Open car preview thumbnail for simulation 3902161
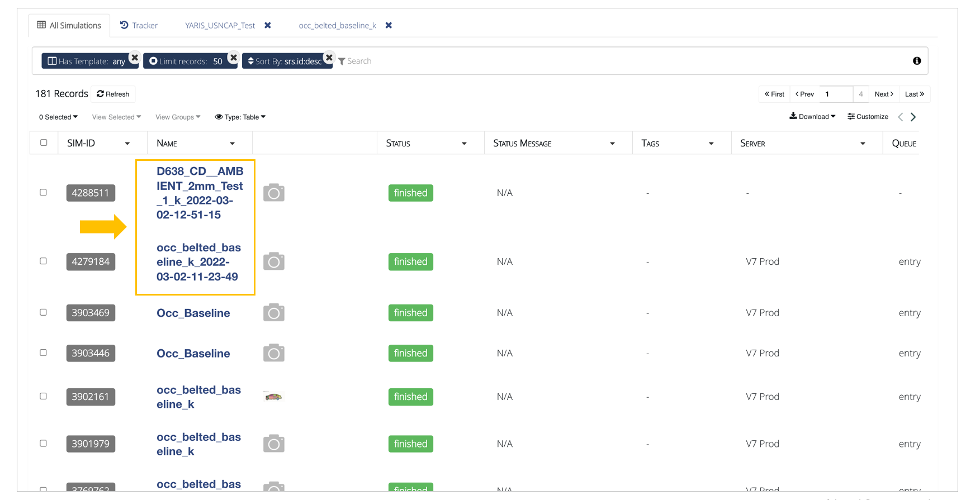This screenshot has height=500, width=980. (x=273, y=397)
